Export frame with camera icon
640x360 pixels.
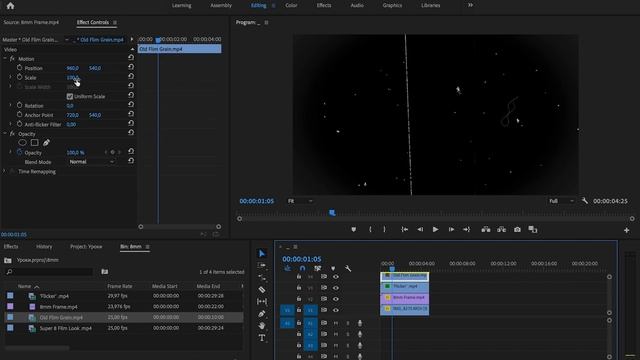click(x=517, y=229)
